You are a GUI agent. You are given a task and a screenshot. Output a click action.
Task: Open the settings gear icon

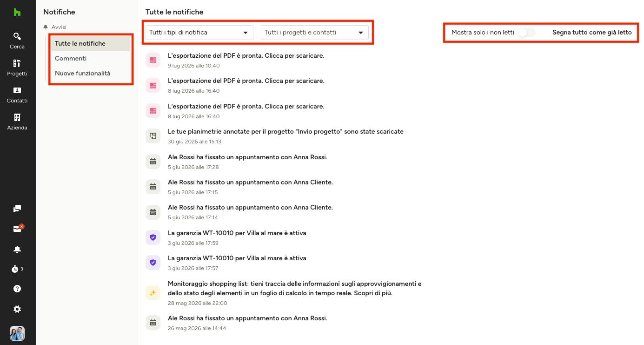pyautogui.click(x=17, y=309)
